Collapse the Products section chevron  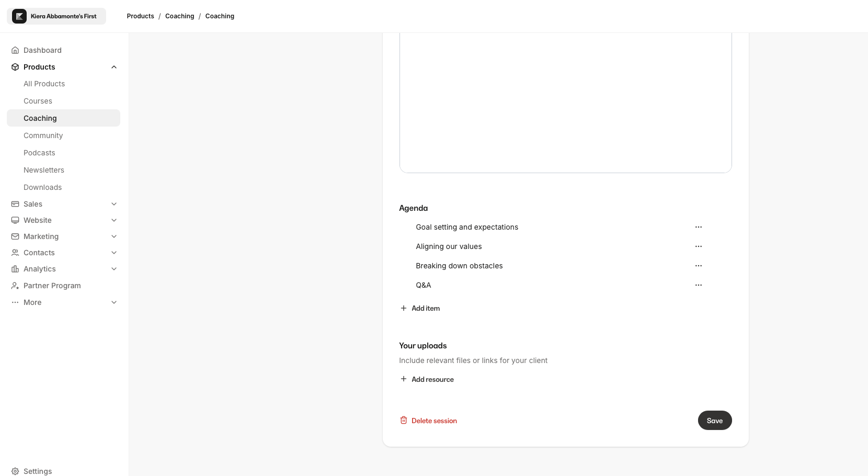(x=114, y=67)
